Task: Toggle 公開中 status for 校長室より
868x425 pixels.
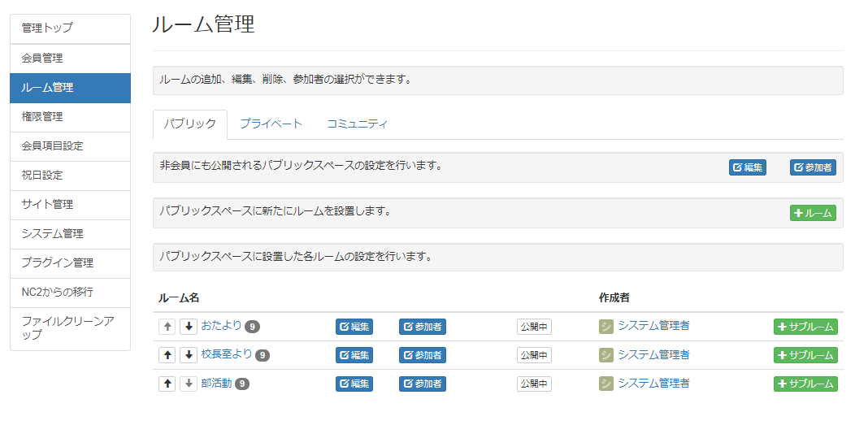Action: (534, 355)
